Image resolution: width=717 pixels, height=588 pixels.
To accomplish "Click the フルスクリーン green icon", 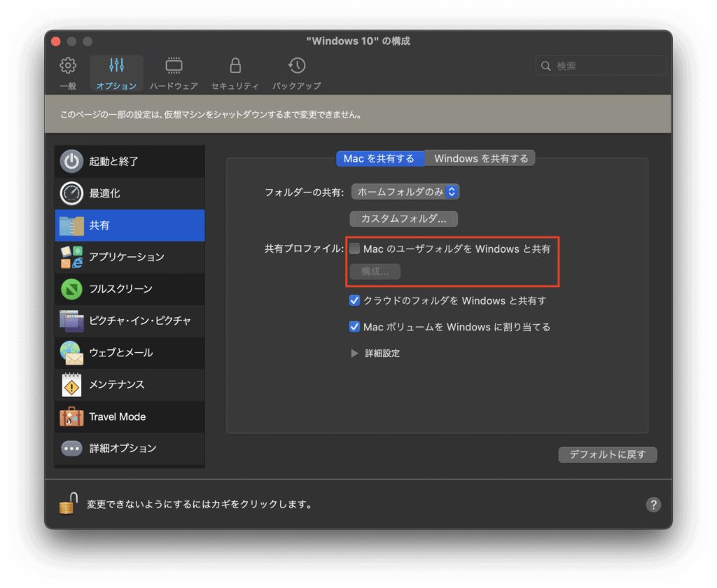I will pyautogui.click(x=71, y=289).
